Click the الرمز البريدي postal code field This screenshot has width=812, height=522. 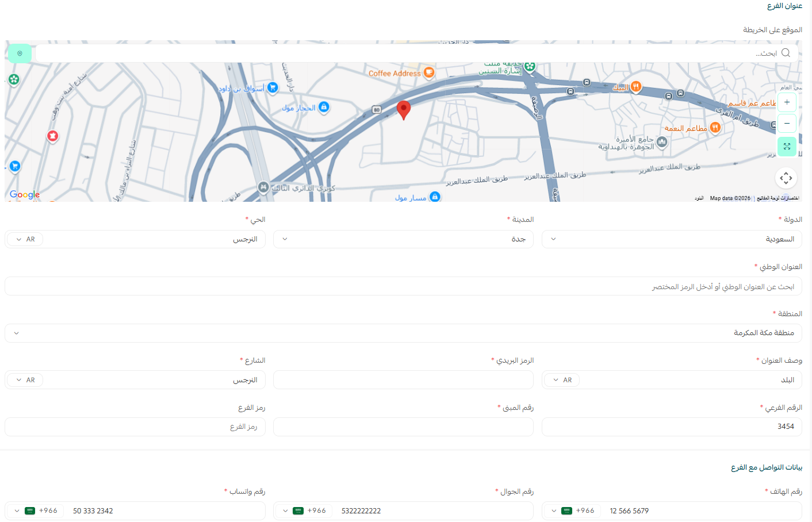(x=403, y=379)
